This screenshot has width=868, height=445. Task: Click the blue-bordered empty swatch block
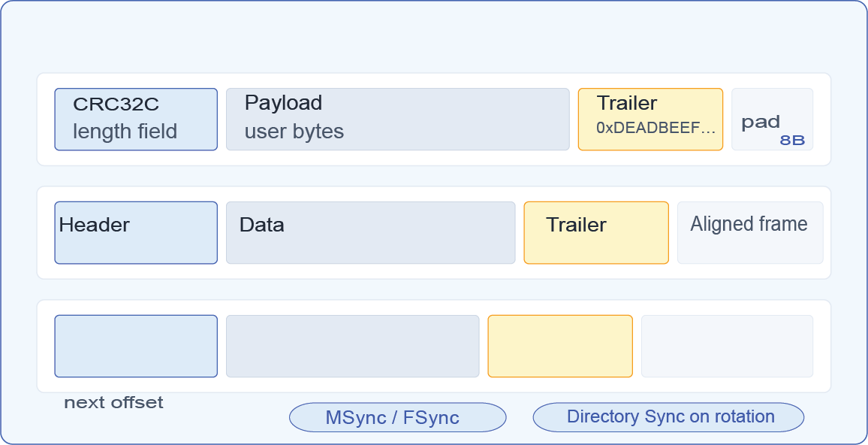tap(135, 346)
